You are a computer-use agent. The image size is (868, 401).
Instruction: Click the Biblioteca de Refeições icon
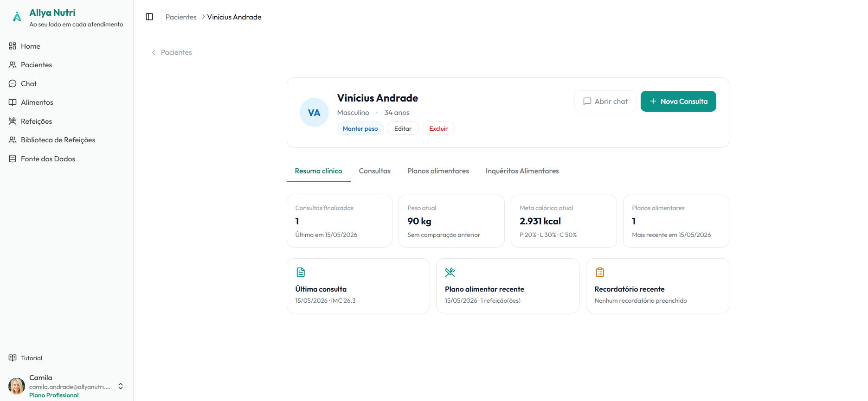coord(13,140)
